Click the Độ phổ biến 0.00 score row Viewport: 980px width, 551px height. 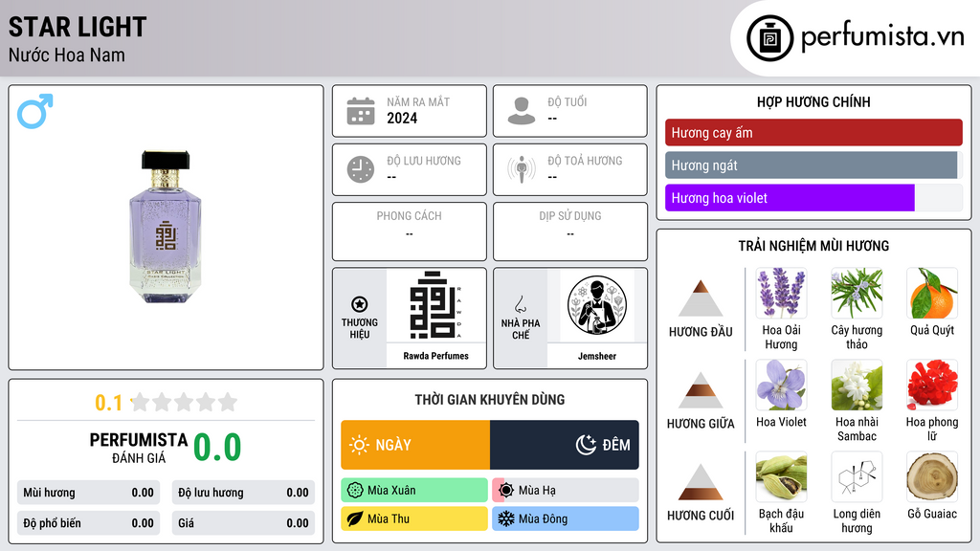pyautogui.click(x=88, y=523)
